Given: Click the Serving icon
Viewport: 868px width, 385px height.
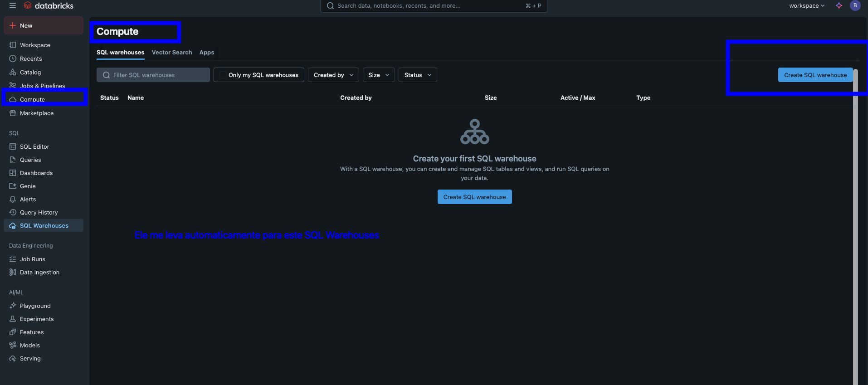Looking at the screenshot, I should (x=13, y=358).
